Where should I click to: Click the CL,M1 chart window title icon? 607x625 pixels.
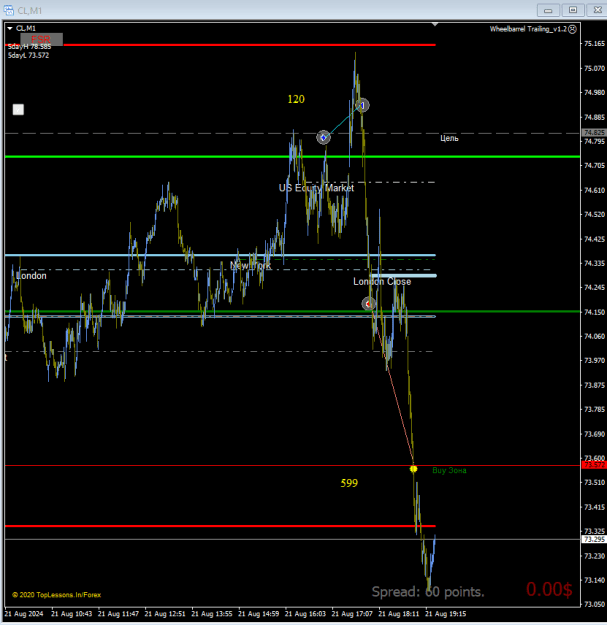point(8,10)
